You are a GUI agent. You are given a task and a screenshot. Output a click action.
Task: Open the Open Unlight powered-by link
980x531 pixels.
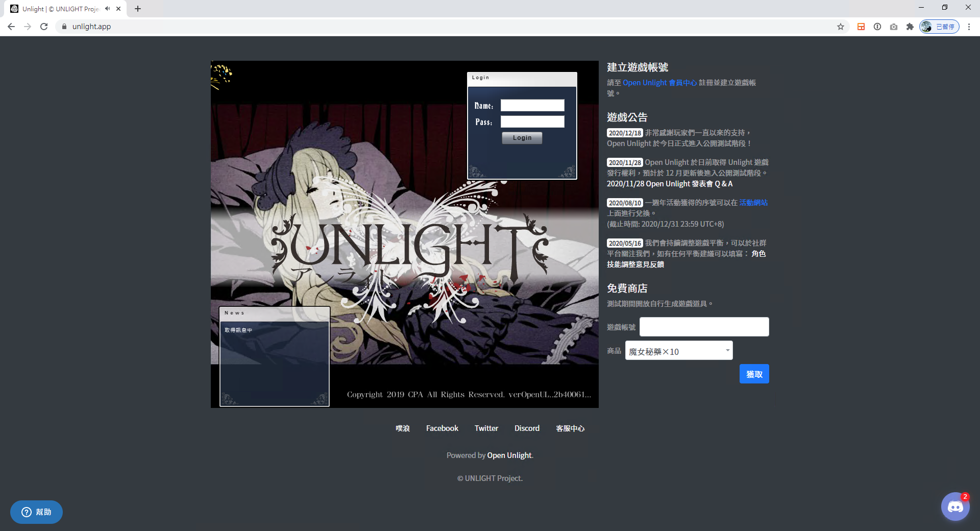click(x=509, y=455)
